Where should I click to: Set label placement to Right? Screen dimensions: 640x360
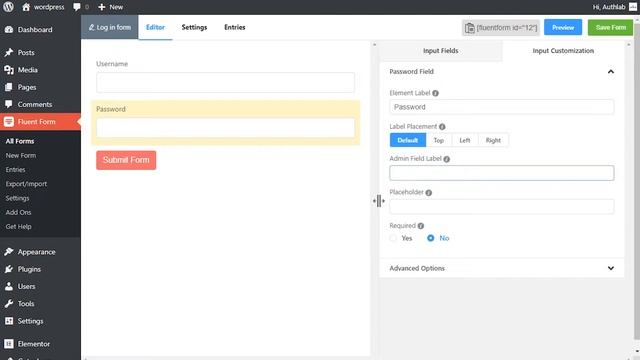tap(493, 140)
